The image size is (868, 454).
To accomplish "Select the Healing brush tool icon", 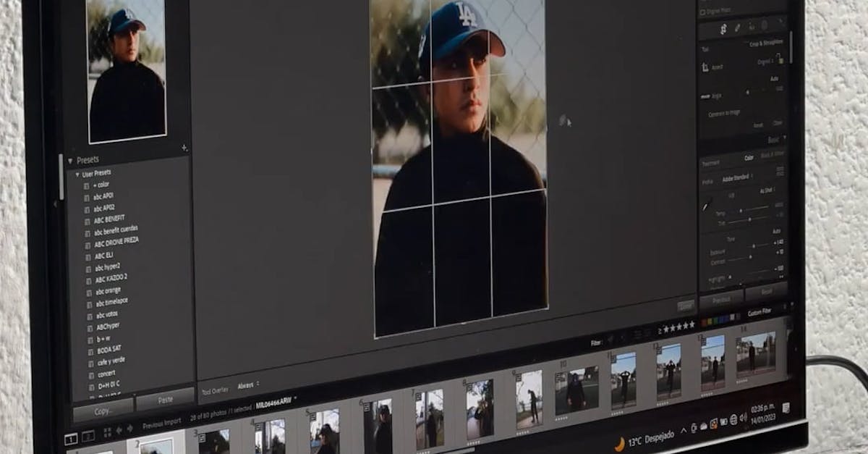I will [738, 28].
